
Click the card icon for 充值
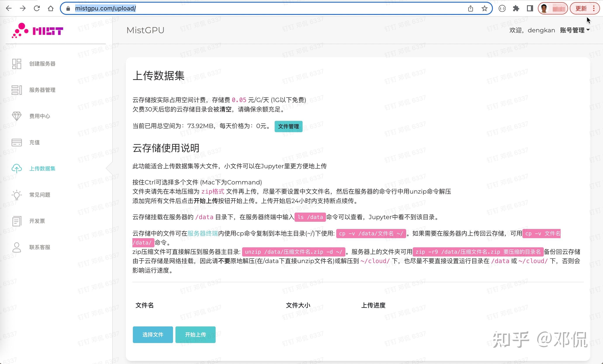tap(17, 142)
